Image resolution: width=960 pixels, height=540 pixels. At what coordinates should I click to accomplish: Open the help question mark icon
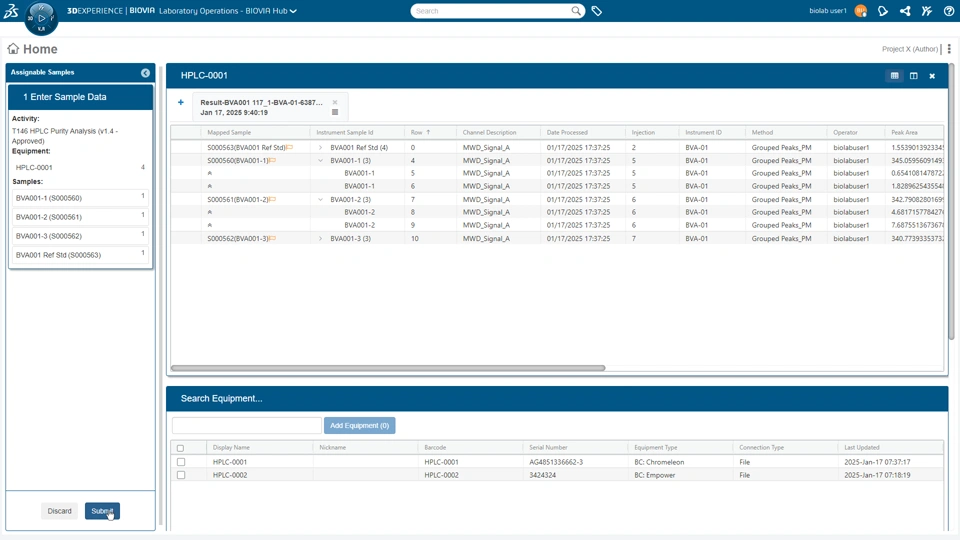pyautogui.click(x=949, y=11)
